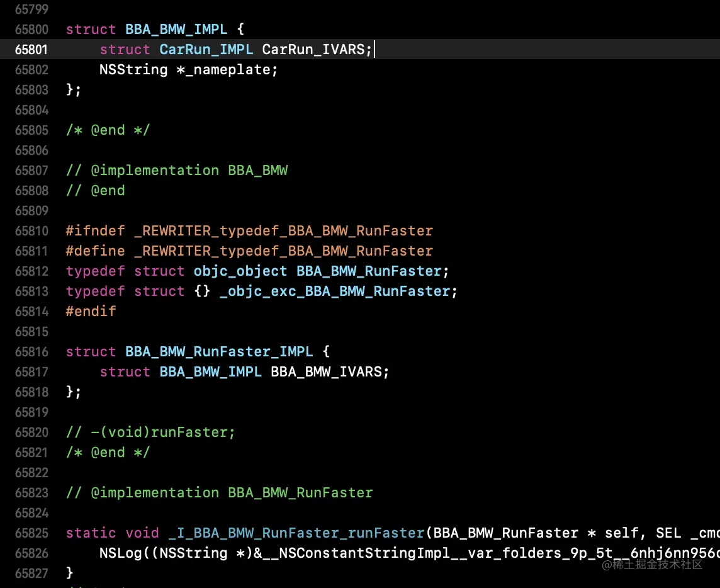Click the // @implementation BBA_BMW_RunFaster comment

pyautogui.click(x=220, y=493)
